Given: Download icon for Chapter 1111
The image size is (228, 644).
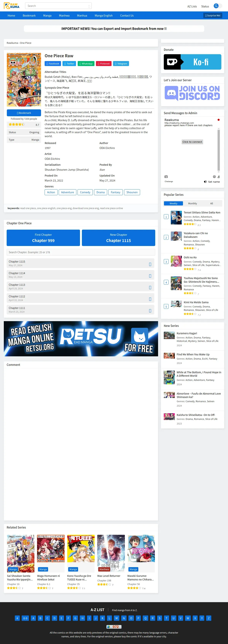Looking at the screenshot, I should pyautogui.click(x=150, y=311).
